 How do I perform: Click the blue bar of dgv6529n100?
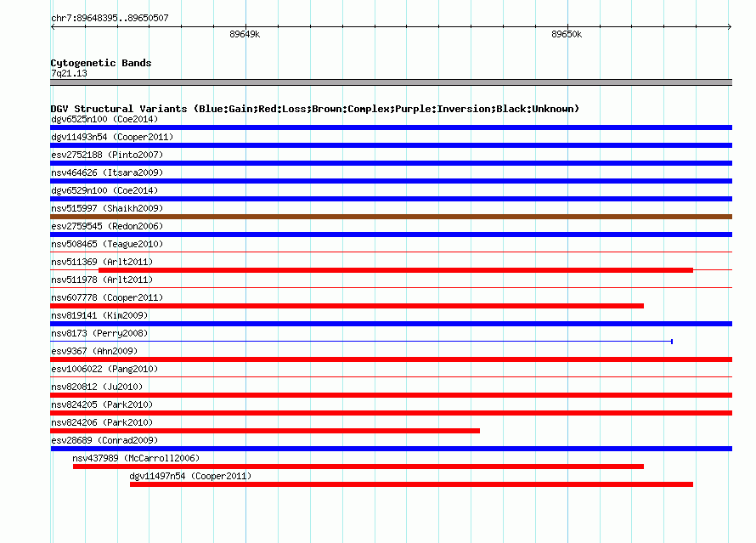coord(391,199)
